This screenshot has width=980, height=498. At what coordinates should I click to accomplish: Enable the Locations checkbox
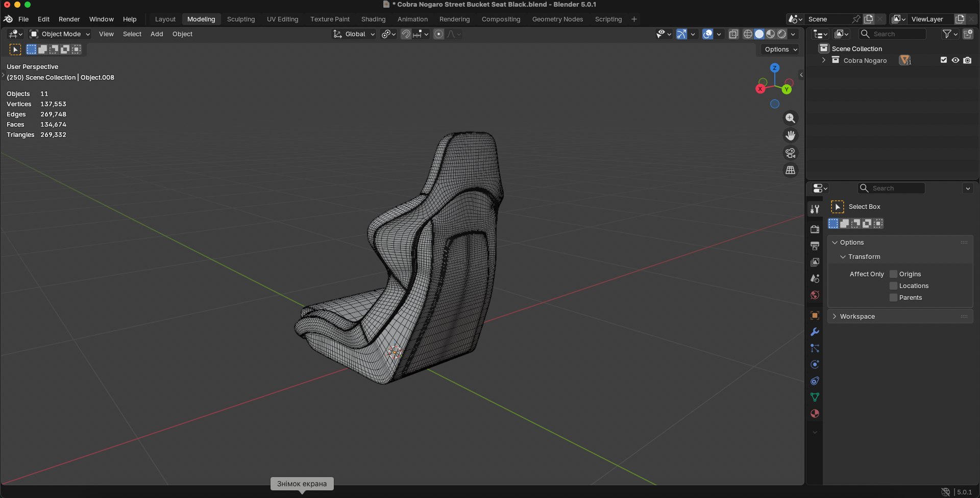tap(893, 286)
